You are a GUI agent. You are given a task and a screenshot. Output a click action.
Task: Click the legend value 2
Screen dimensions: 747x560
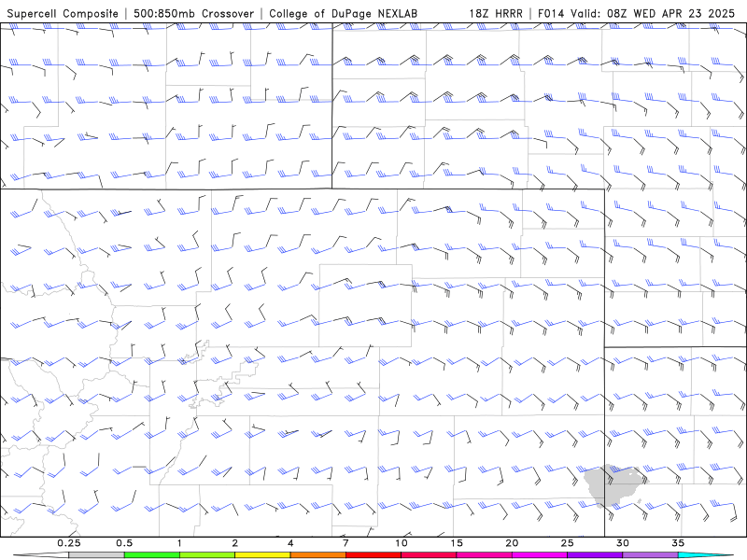tap(235, 543)
